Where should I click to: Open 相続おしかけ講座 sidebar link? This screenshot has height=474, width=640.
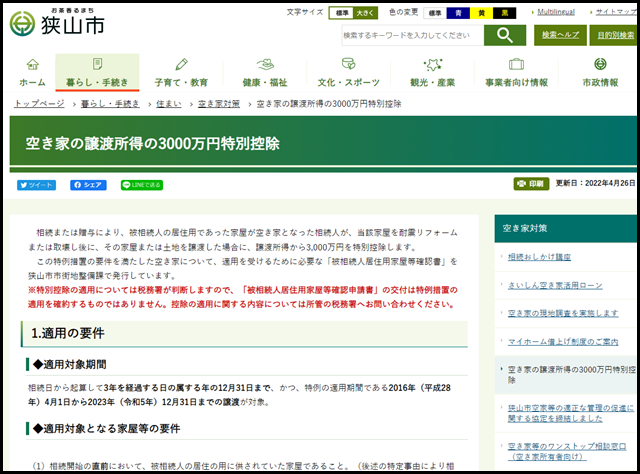coord(539,257)
